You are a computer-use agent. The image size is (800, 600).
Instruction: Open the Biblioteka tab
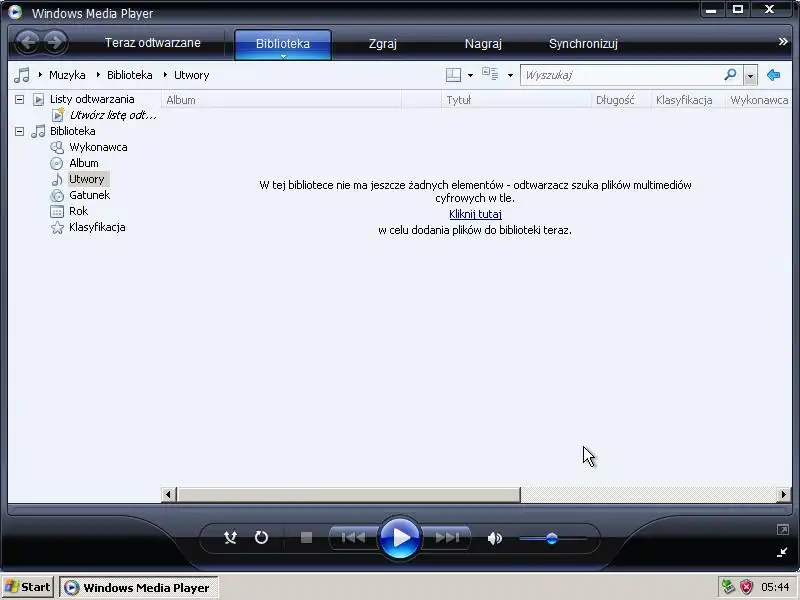coord(283,44)
